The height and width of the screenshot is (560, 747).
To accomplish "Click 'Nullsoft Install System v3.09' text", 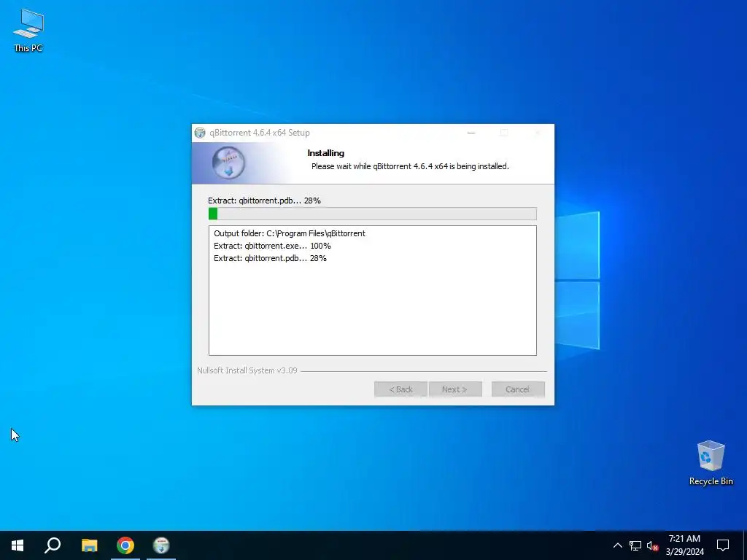I will pyautogui.click(x=247, y=370).
